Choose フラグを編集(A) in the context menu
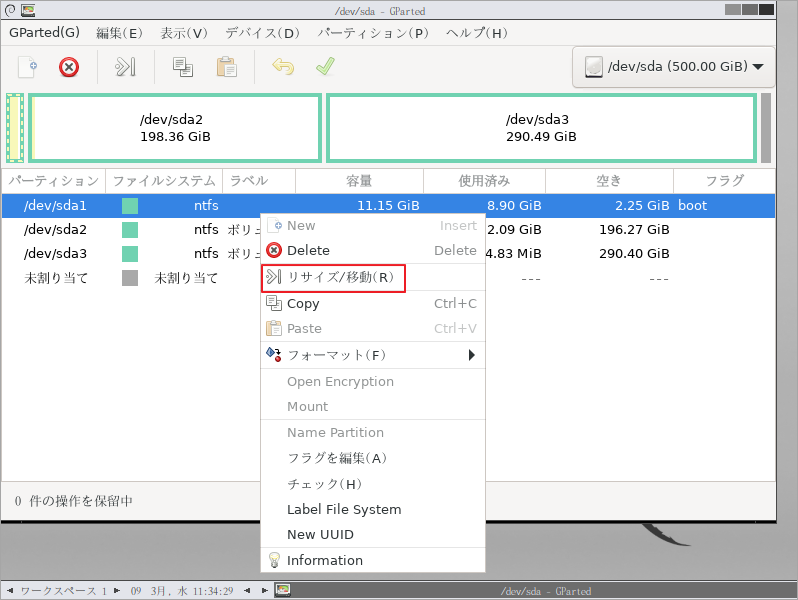 (x=373, y=459)
